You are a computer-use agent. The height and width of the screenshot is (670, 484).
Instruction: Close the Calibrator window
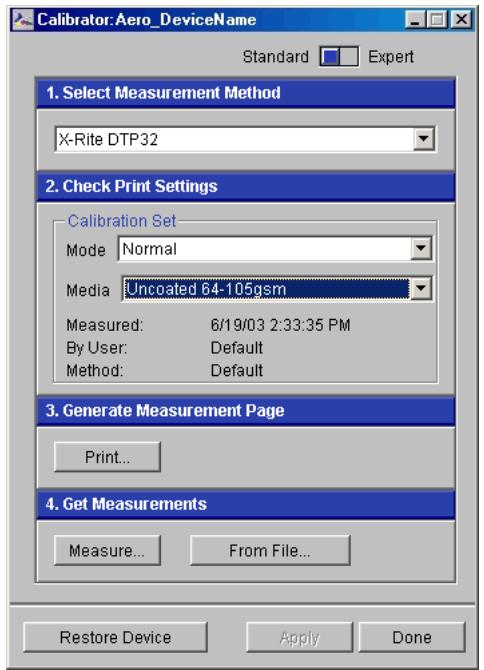462,20
